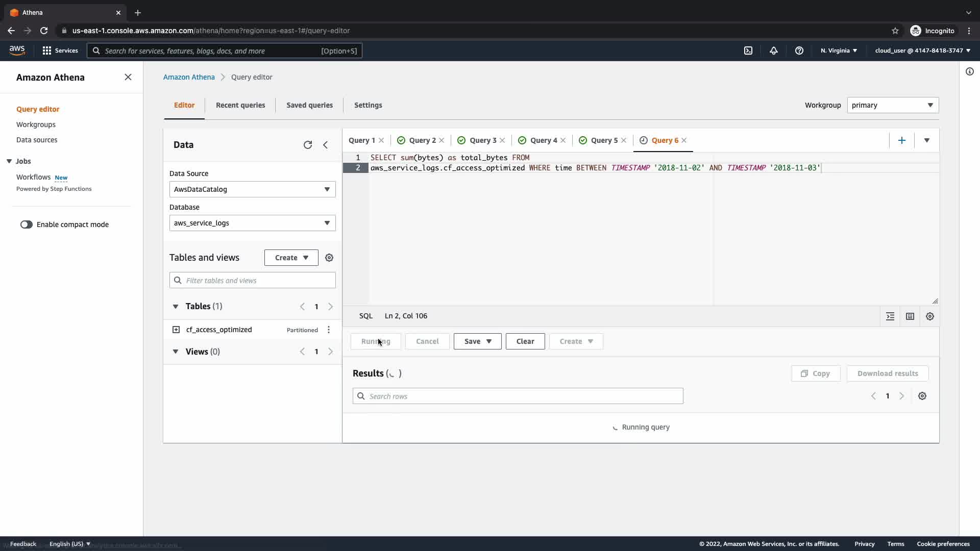Clear the query editor

click(x=525, y=341)
